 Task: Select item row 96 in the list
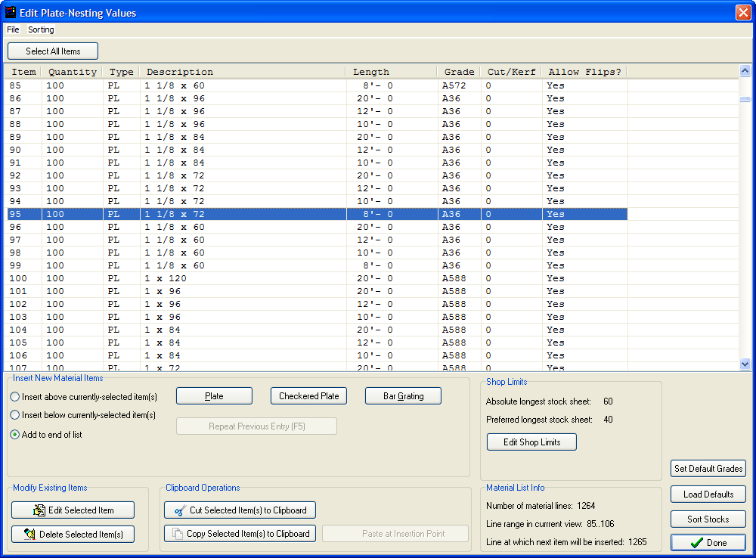click(316, 227)
